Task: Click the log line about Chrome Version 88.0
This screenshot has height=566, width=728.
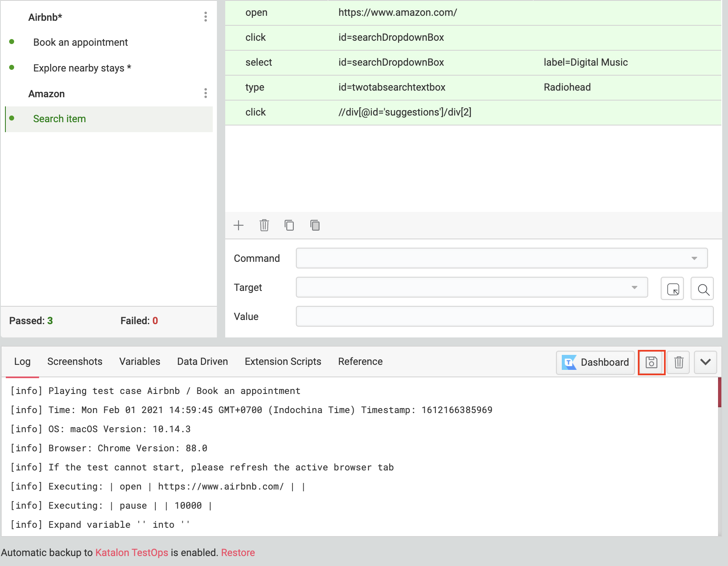Action: pyautogui.click(x=109, y=448)
